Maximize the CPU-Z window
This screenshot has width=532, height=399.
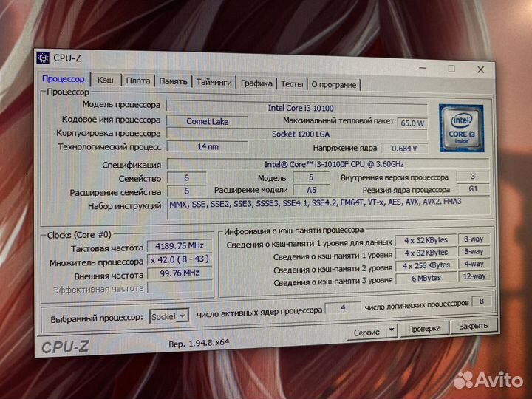[x=451, y=69]
